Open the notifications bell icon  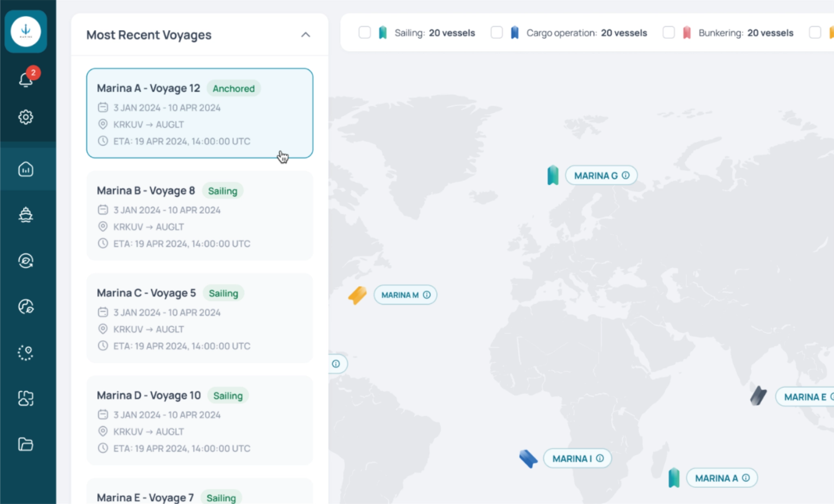coord(26,79)
